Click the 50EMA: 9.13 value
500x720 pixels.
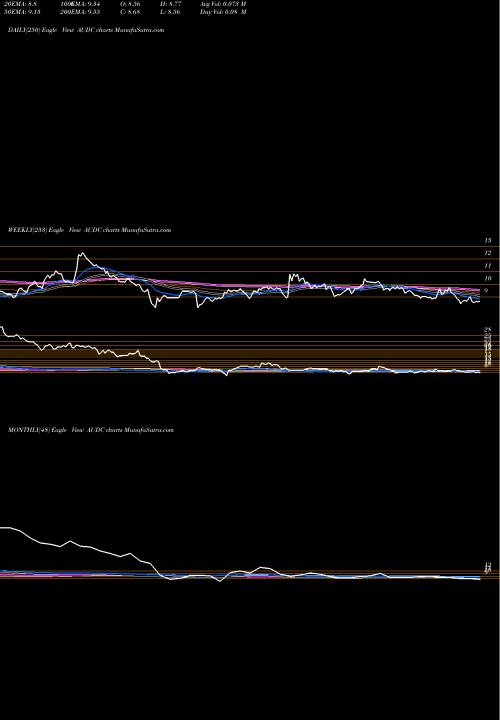tap(22, 11)
